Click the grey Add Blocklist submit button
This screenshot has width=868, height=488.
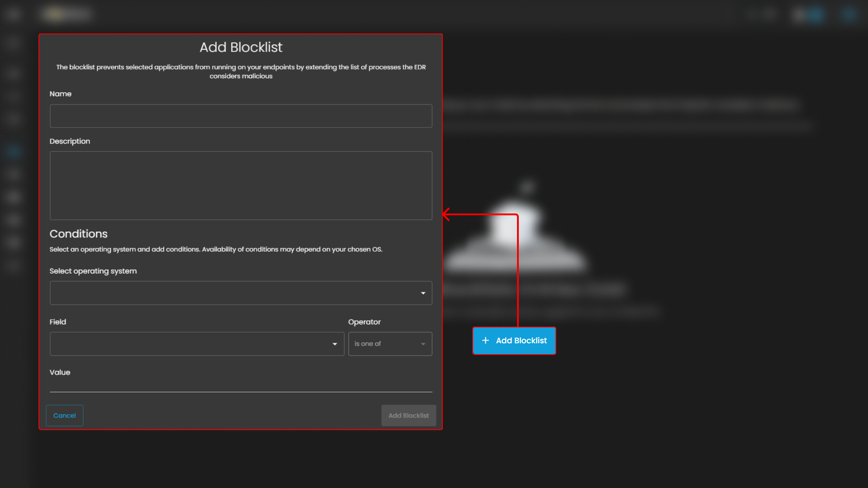click(x=408, y=415)
